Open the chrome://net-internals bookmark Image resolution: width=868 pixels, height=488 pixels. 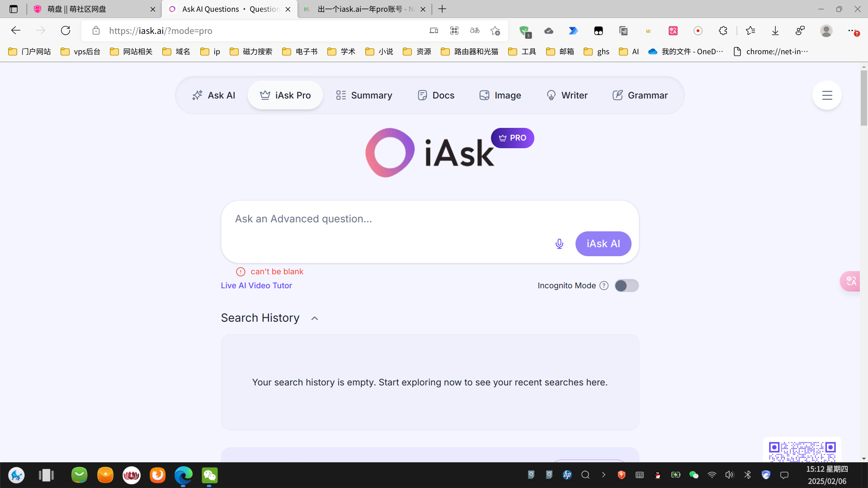click(771, 52)
